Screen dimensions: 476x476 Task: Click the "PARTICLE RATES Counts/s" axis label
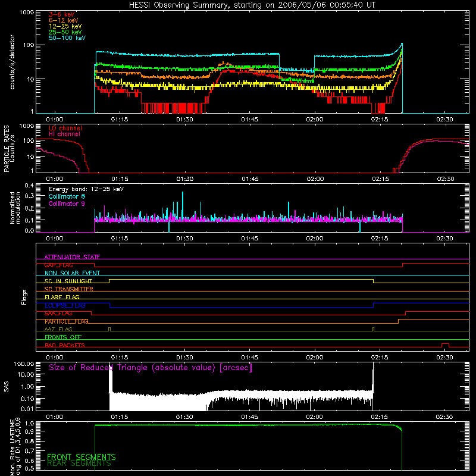[9, 149]
